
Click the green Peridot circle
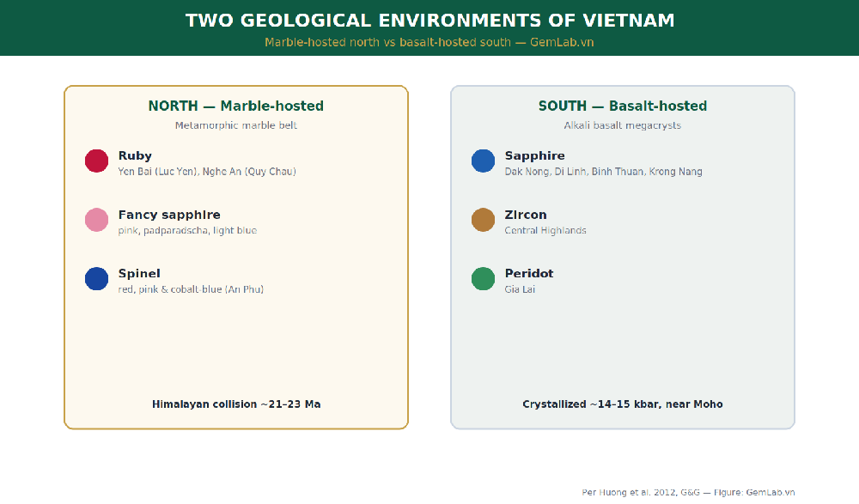pos(483,279)
